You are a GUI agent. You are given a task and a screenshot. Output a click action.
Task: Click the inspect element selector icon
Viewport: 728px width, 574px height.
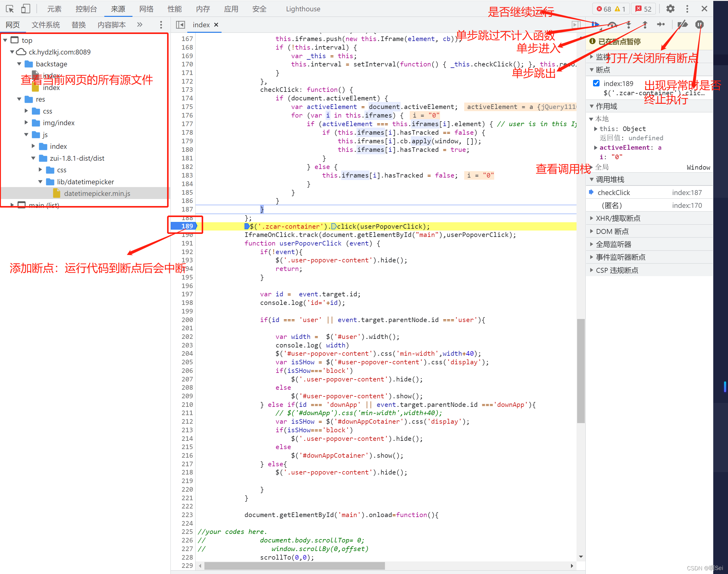[x=10, y=9]
